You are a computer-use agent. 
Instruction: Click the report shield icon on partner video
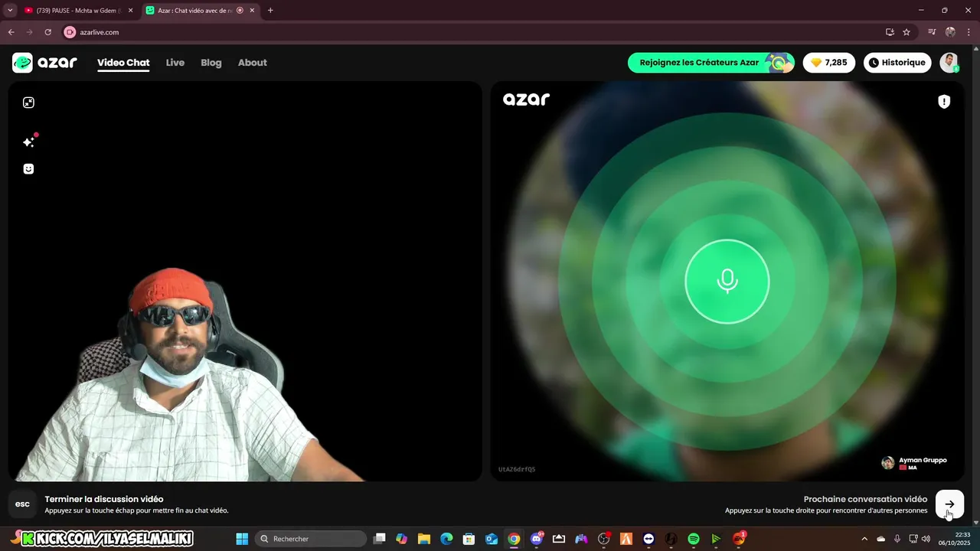[944, 102]
